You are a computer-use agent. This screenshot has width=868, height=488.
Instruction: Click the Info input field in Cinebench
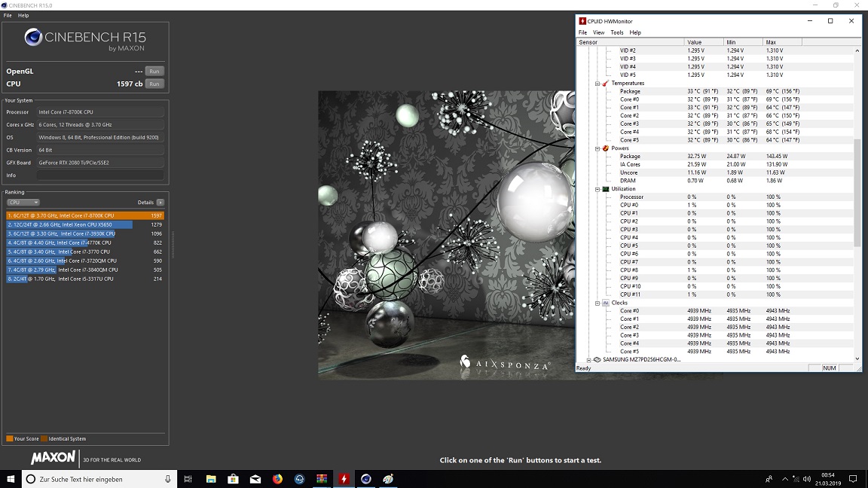[x=100, y=175]
